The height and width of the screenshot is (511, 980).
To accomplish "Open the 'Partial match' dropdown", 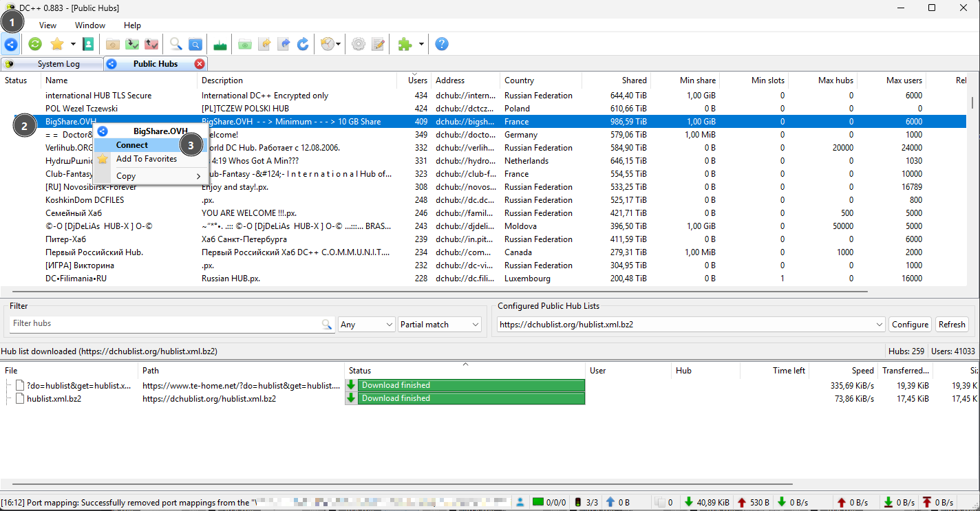I will [x=440, y=325].
